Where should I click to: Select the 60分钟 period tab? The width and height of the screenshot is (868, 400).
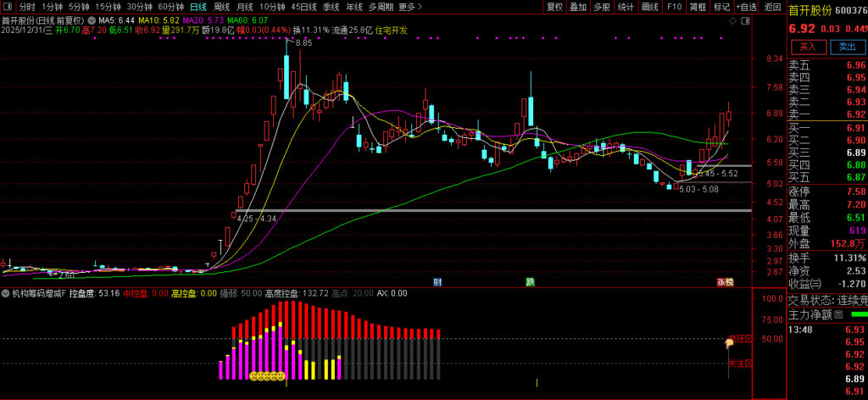point(171,7)
